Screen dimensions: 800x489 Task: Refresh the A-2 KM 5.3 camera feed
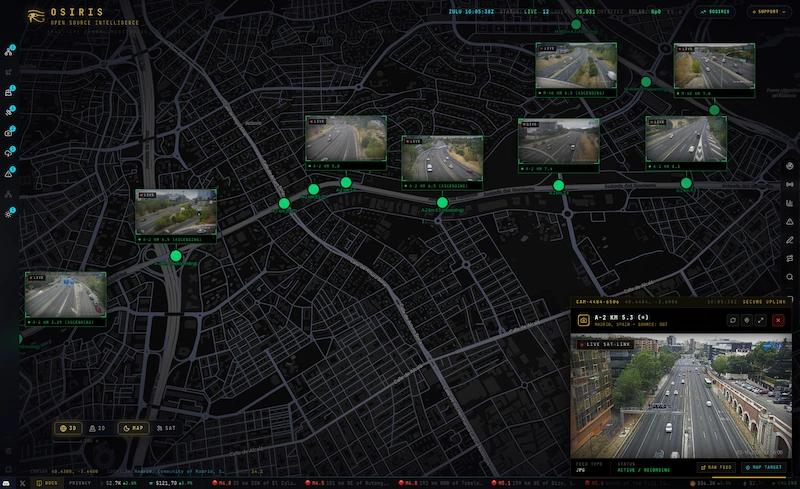point(733,320)
